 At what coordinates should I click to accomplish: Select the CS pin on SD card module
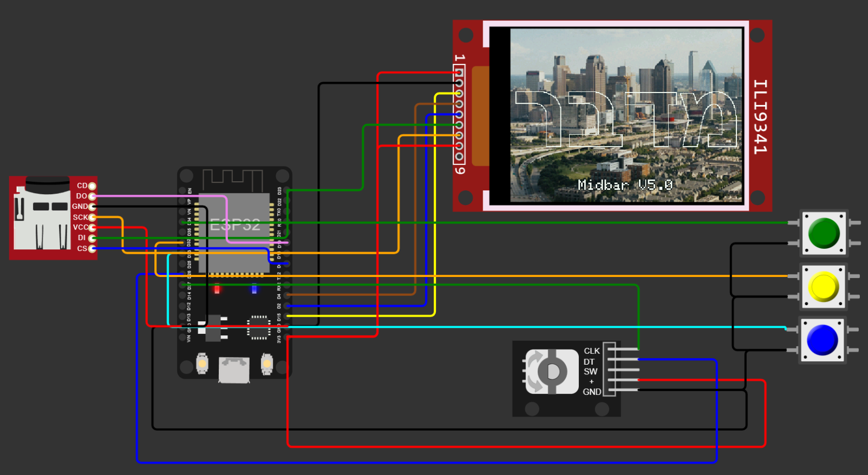pos(92,248)
